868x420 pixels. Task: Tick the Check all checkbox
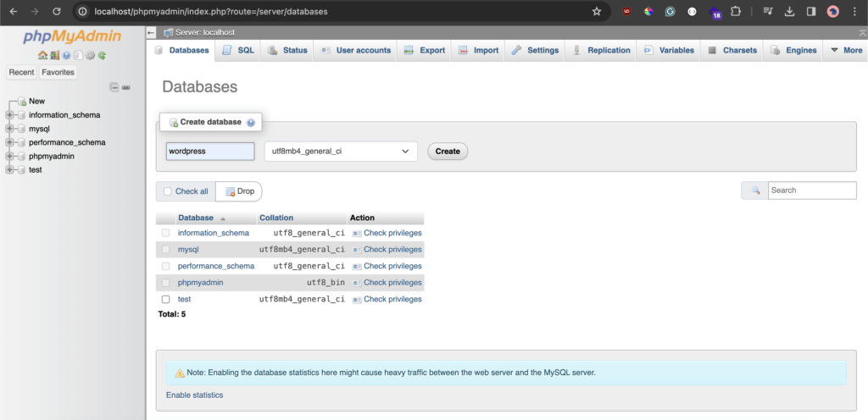[168, 191]
